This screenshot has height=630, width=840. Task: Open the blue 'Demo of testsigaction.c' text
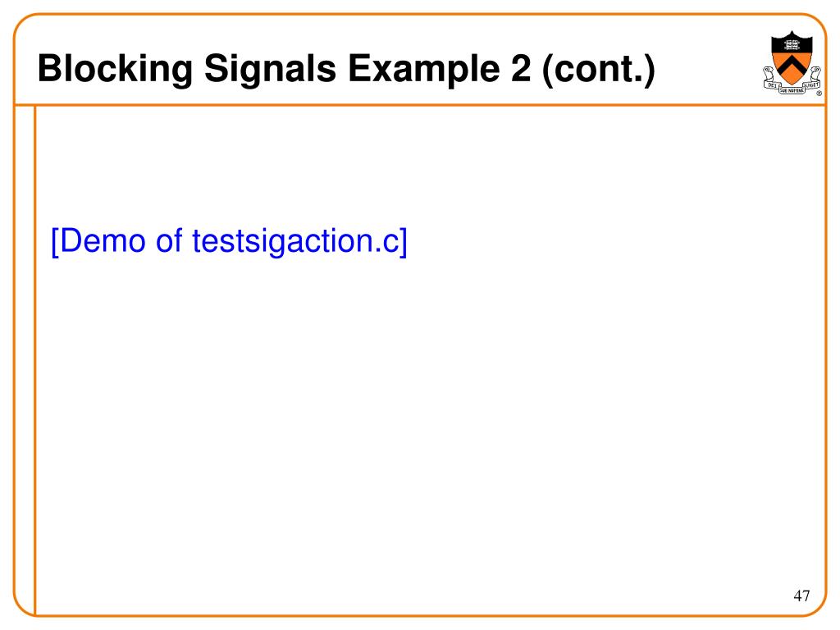click(229, 241)
